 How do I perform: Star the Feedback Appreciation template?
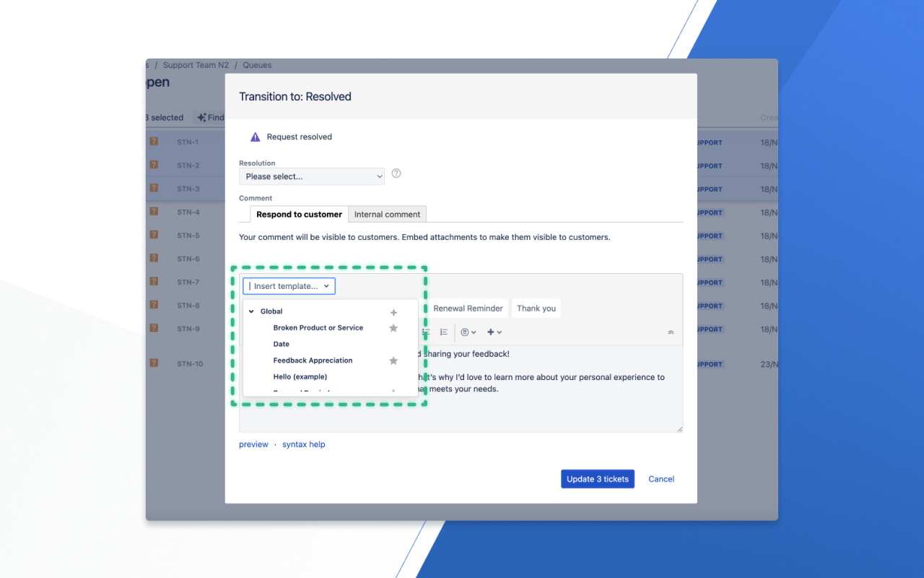coord(393,361)
